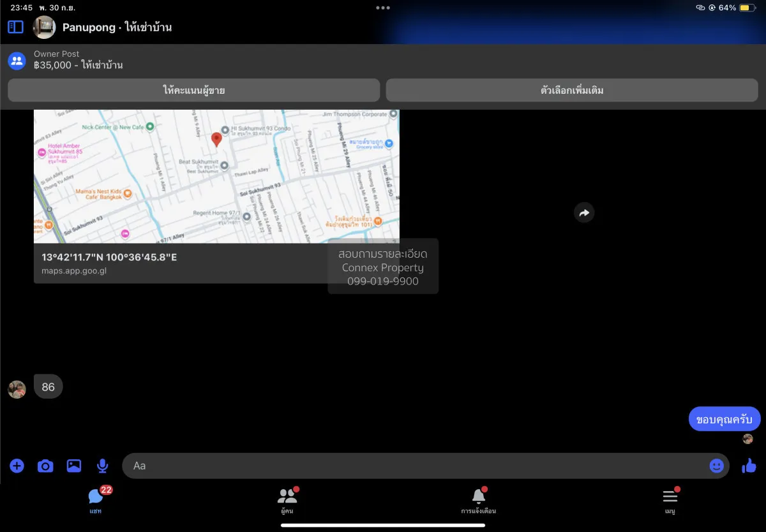Switch to the การแจ้งเตือน tab
The image size is (766, 532).
pyautogui.click(x=479, y=501)
